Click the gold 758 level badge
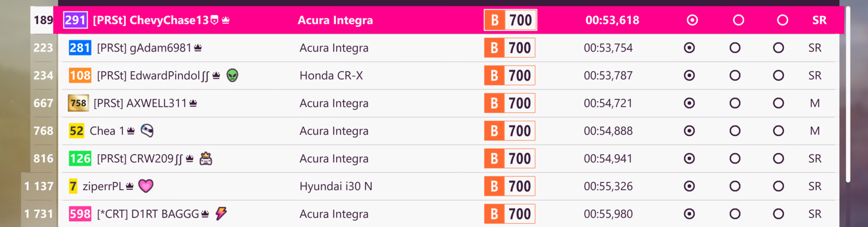Viewport: 868px width, 227px height. pos(79,103)
